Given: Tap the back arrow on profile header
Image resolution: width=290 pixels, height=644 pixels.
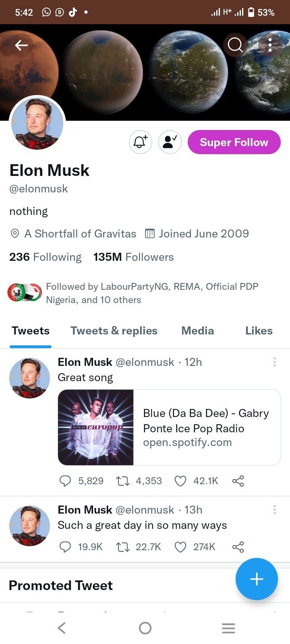Looking at the screenshot, I should pos(21,45).
